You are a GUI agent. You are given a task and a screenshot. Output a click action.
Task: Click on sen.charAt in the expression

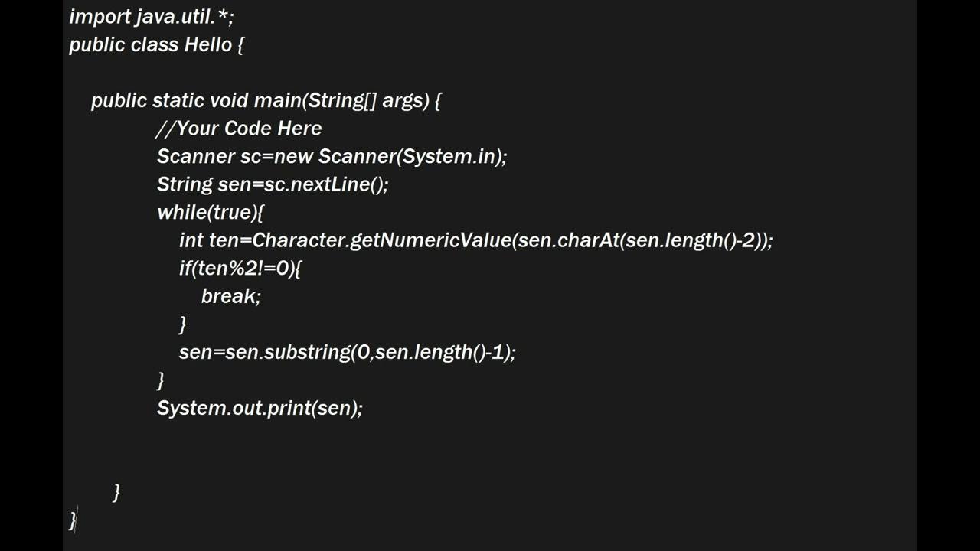(567, 241)
